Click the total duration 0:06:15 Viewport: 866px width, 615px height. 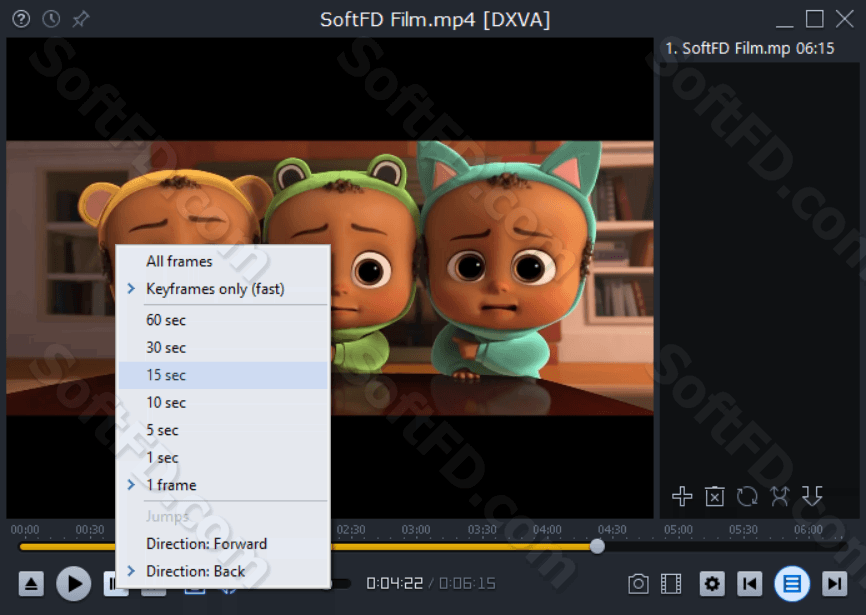467,584
